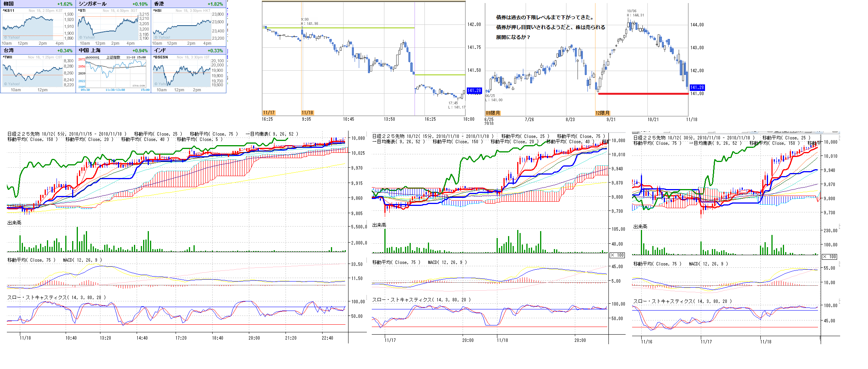Click the ×100 box on 15-minute chart
This screenshot has width=868, height=369.
[x=617, y=255]
